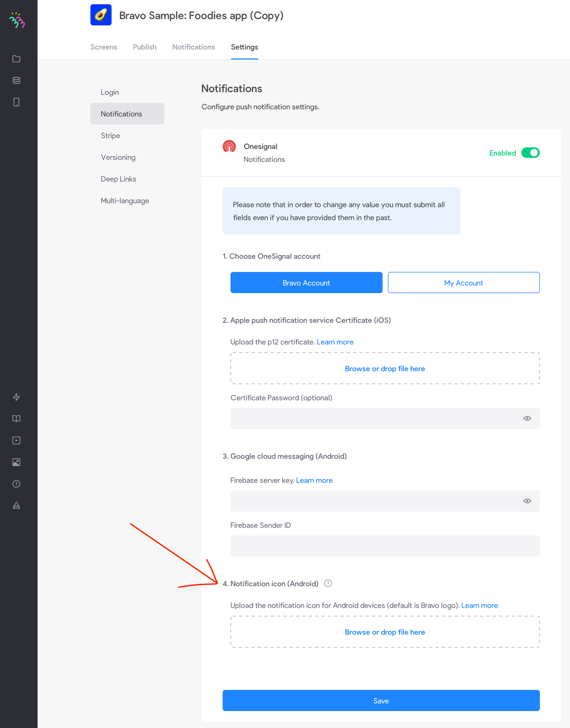This screenshot has height=728, width=570.
Task: Click help icon next to Notification icon (Android)
Action: point(328,583)
